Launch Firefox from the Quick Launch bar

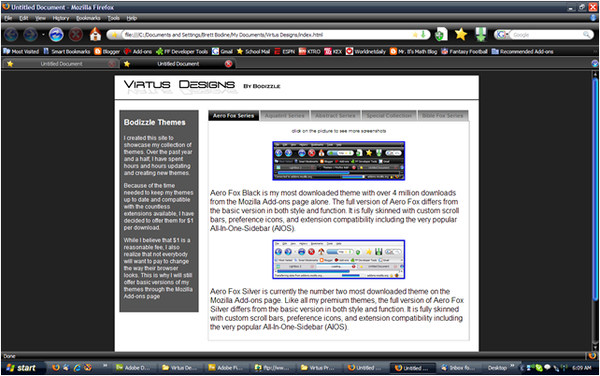click(56, 368)
